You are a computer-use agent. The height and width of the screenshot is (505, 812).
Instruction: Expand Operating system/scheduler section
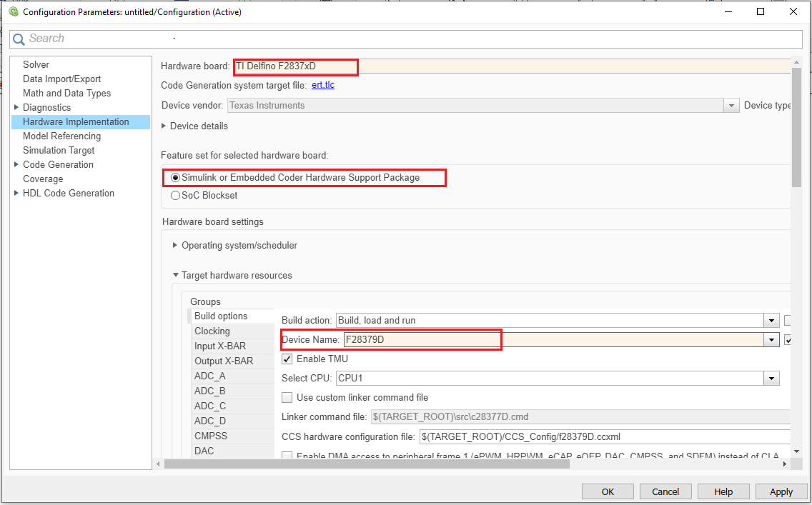(x=175, y=245)
